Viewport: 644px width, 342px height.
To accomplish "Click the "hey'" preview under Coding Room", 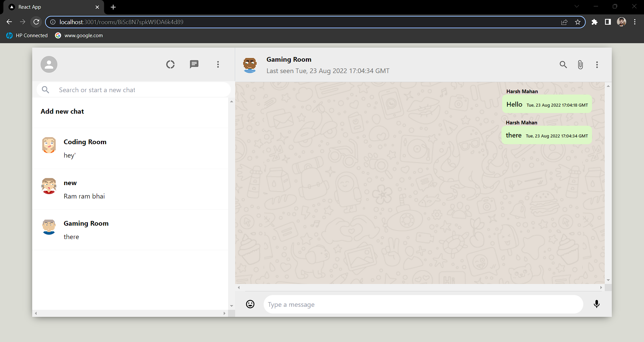I will point(70,155).
